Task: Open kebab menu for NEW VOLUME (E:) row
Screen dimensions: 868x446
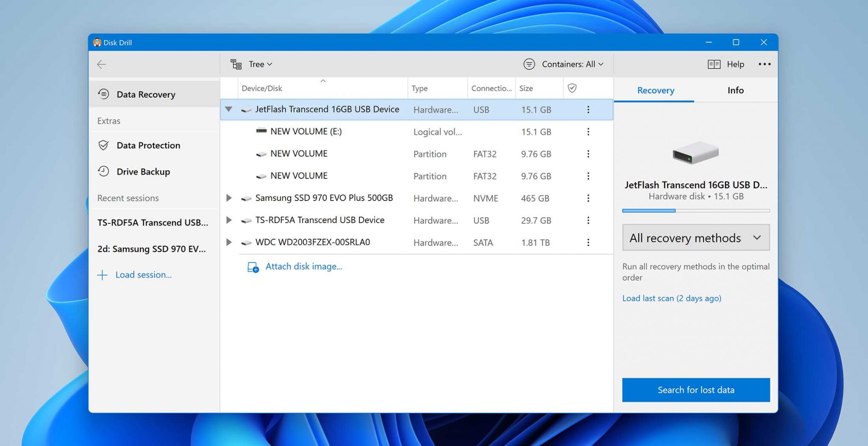Action: pos(588,132)
